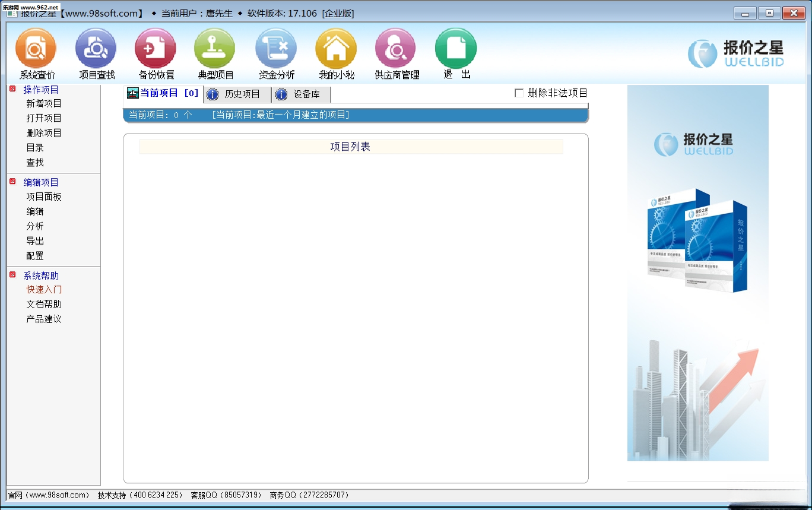
Task: Click 打开项目 in the sidebar
Action: (x=44, y=118)
